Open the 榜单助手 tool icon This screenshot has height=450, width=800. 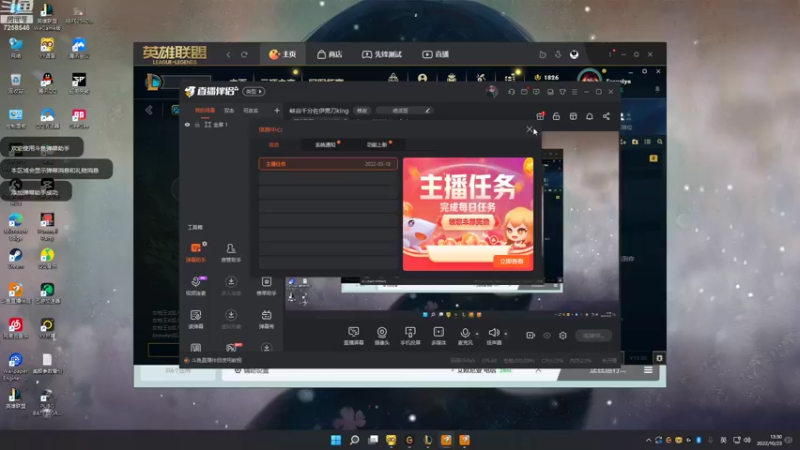(x=266, y=286)
